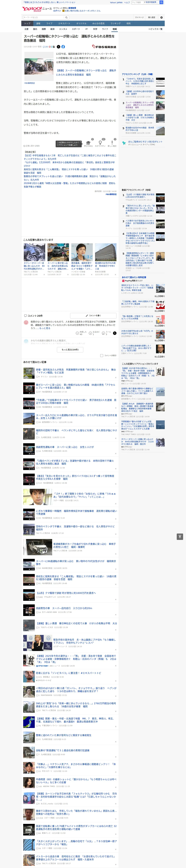This screenshot has height=868, width=186.
Task: Click 共感した smiley reaction on comment
Action: point(81,333)
